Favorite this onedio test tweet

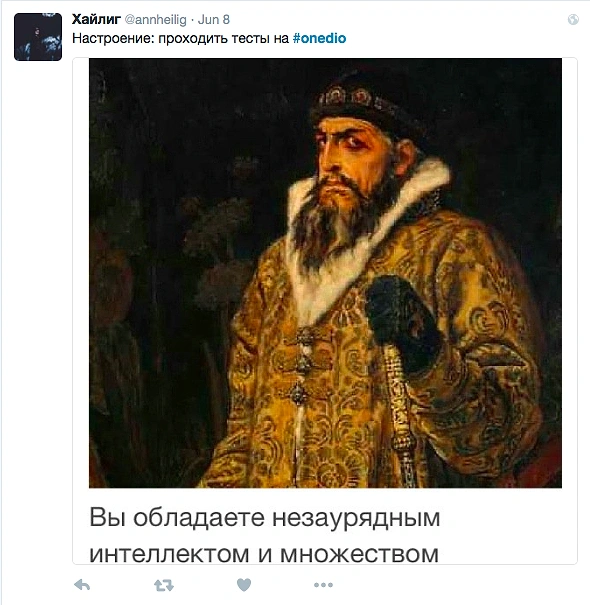click(244, 585)
